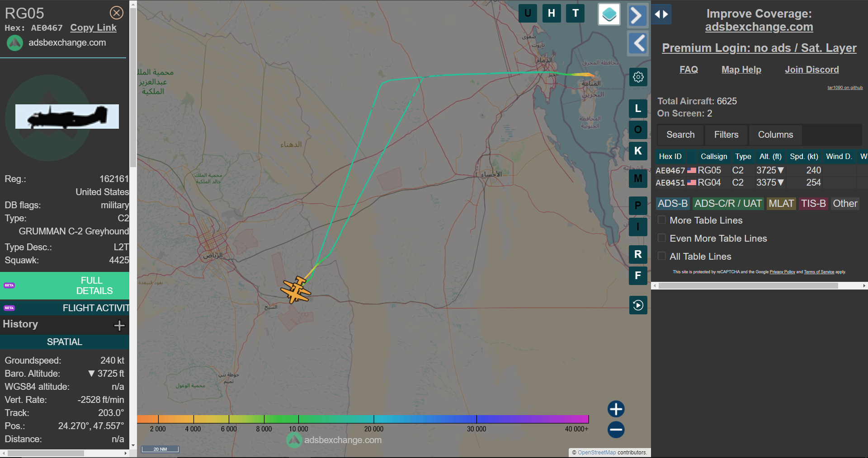Open the FAQ link
The width and height of the screenshot is (868, 458).
click(689, 70)
